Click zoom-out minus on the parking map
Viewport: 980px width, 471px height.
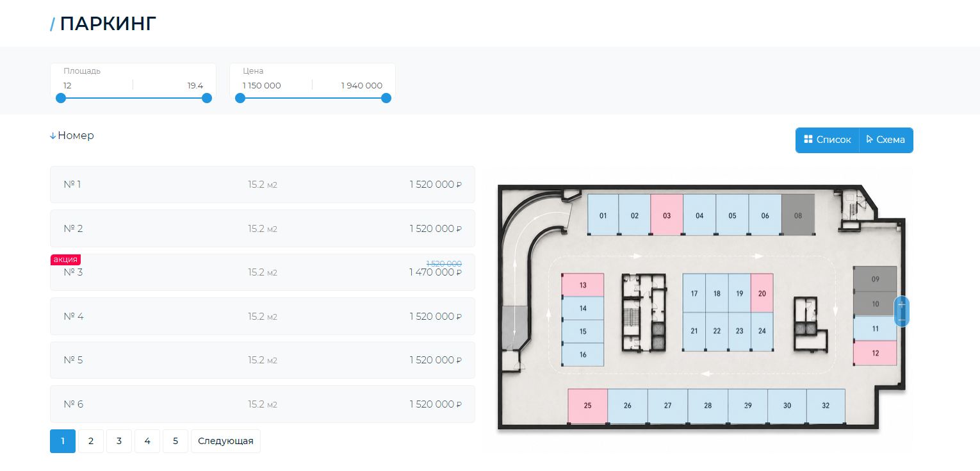point(901,319)
